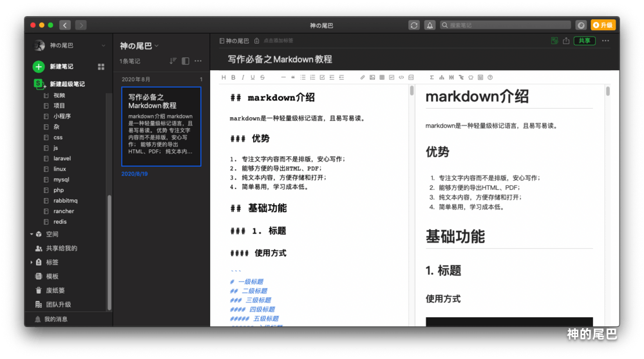This screenshot has width=644, height=359.
Task: Click the 新建笔记 new note button
Action: 61,66
